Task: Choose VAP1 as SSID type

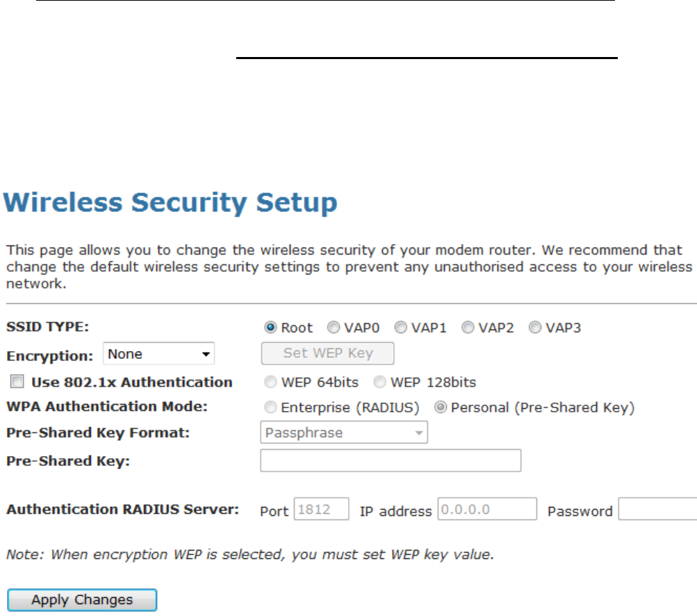Action: click(x=401, y=328)
